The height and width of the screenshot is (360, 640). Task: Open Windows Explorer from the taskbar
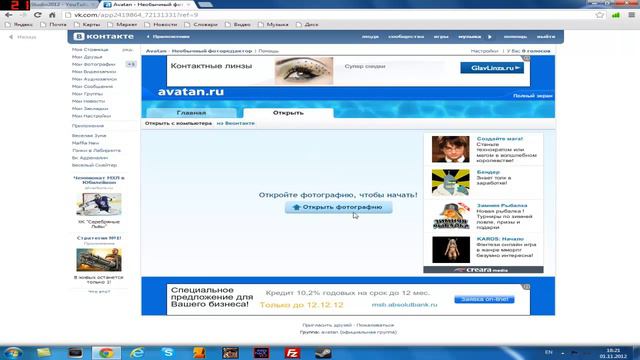(x=44, y=352)
